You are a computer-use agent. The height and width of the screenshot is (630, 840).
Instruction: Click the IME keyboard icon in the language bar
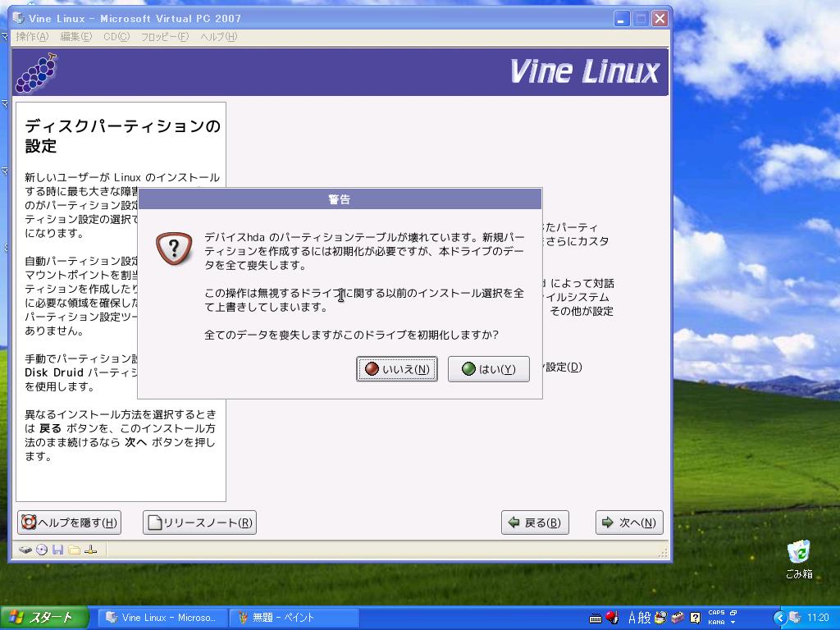pos(596,619)
